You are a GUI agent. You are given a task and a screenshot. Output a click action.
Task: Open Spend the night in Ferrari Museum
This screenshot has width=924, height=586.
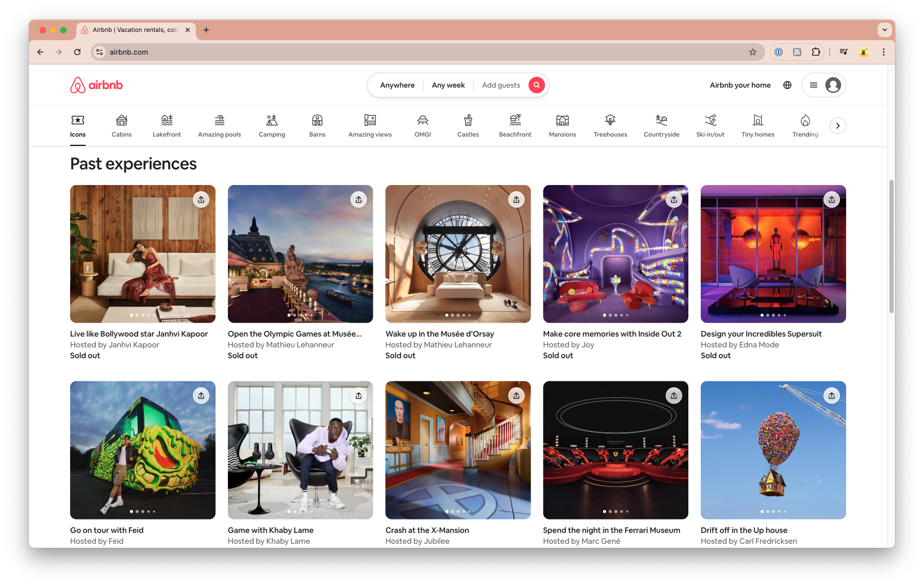coord(612,530)
